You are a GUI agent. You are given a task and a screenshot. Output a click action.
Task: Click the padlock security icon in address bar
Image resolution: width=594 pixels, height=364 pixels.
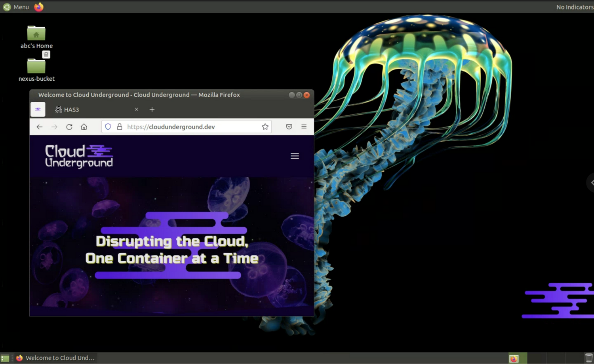pos(120,127)
